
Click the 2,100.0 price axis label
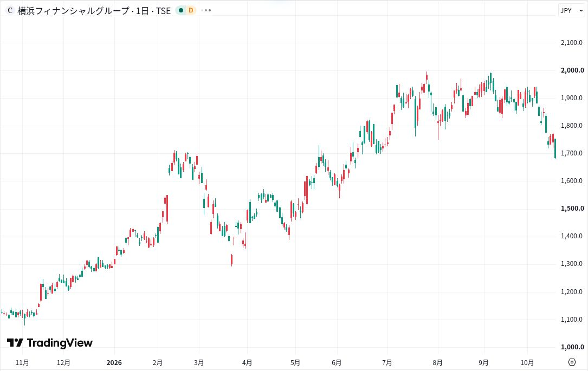[572, 43]
